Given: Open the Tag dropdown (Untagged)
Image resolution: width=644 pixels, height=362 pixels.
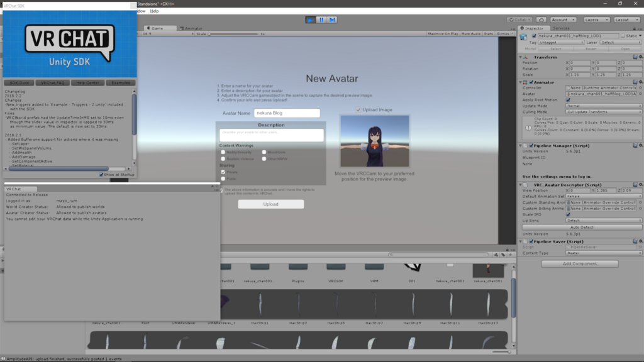Looking at the screenshot, I should point(561,42).
